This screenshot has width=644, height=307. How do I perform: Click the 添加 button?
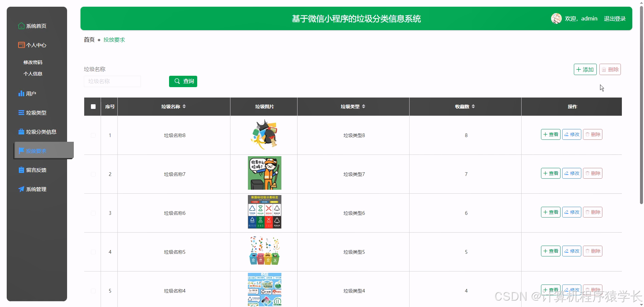click(x=585, y=69)
